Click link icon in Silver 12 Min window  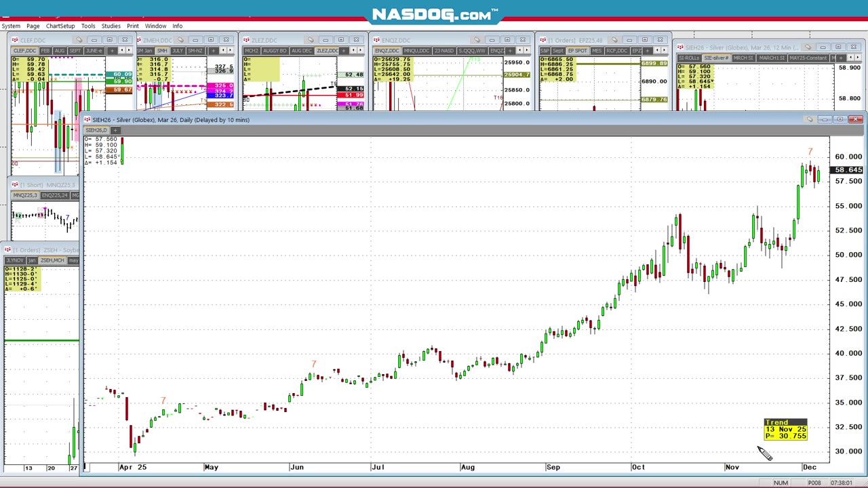coord(808,47)
